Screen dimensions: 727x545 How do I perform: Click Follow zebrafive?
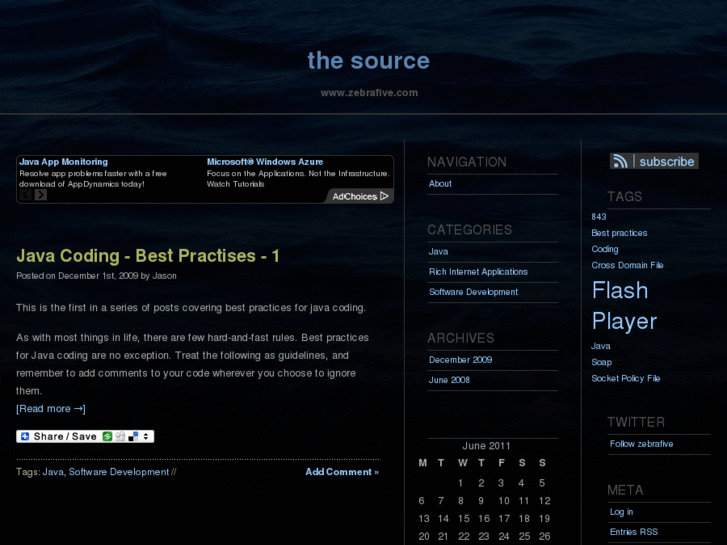[641, 444]
